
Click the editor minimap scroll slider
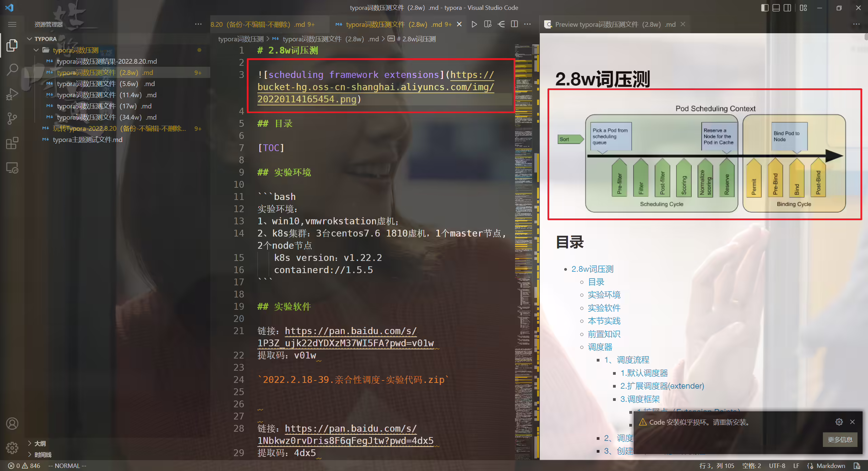pos(524,53)
